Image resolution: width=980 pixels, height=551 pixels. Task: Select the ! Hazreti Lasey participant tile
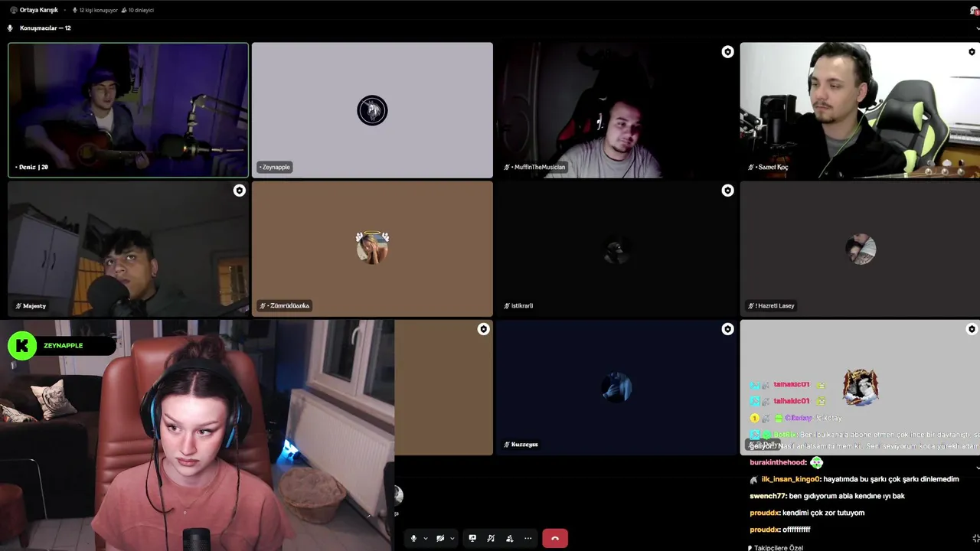[x=860, y=249]
